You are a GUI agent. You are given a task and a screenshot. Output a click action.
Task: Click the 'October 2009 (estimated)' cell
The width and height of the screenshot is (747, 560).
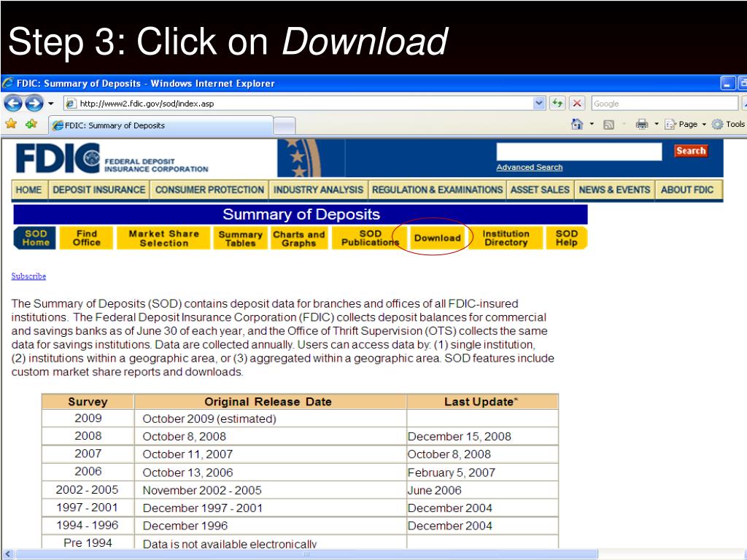pos(271,419)
